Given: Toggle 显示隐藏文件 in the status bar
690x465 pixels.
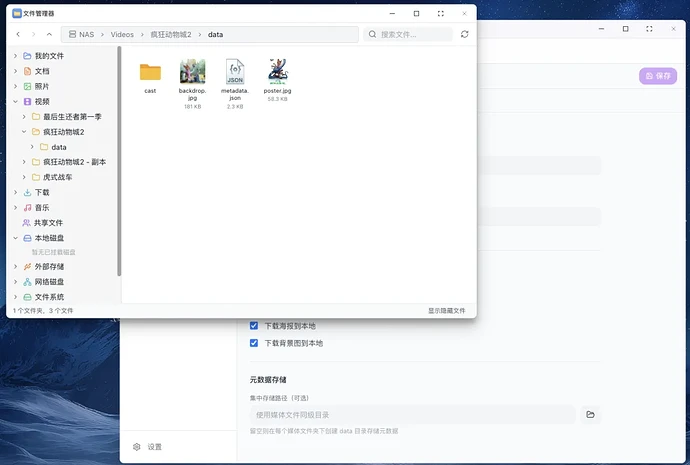Looking at the screenshot, I should pyautogui.click(x=446, y=311).
